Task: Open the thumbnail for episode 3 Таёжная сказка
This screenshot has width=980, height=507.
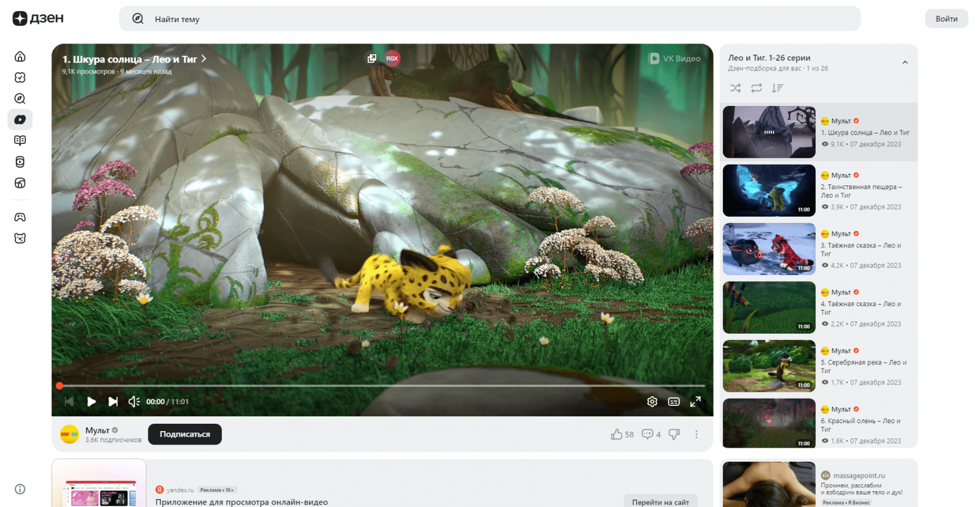Action: pos(769,249)
